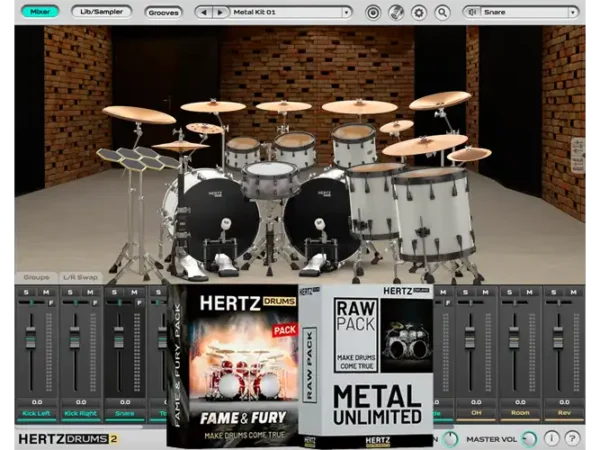Click the arrow of the Metal Kit 01 box
Screen dimensions: 600x450
coord(346,13)
